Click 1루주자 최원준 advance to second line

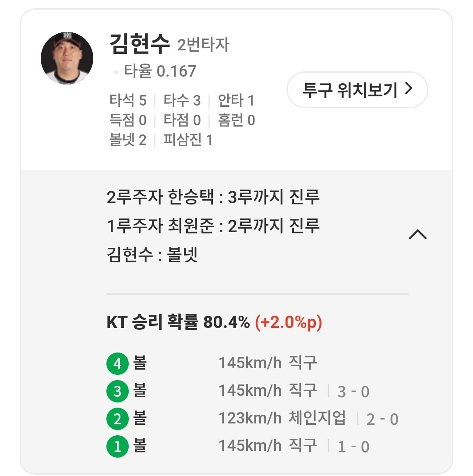pyautogui.click(x=213, y=226)
